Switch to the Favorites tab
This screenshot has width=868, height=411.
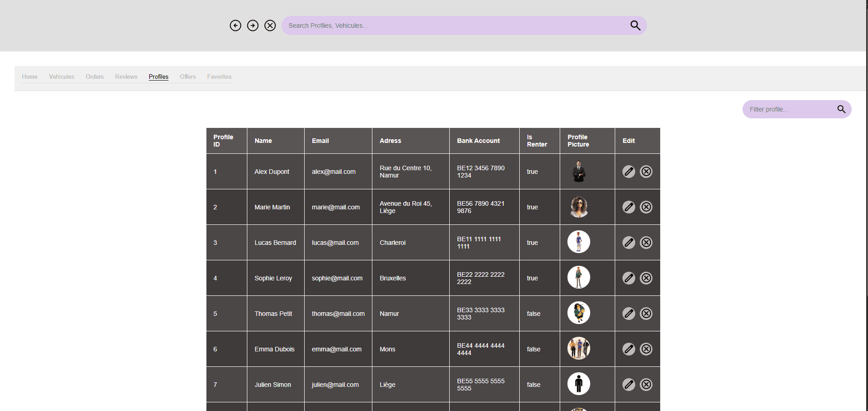click(x=219, y=77)
